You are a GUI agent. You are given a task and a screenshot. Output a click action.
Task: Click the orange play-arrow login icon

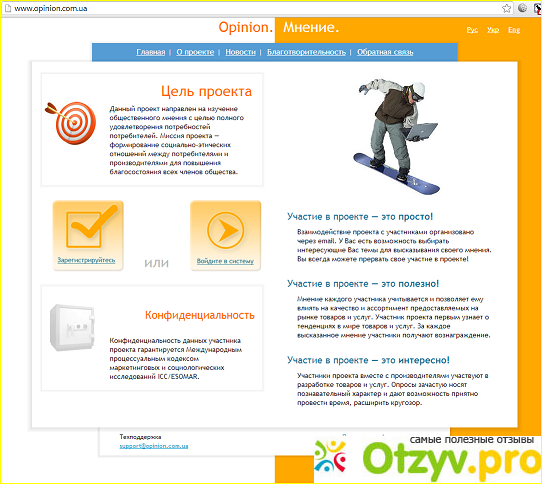(225, 231)
